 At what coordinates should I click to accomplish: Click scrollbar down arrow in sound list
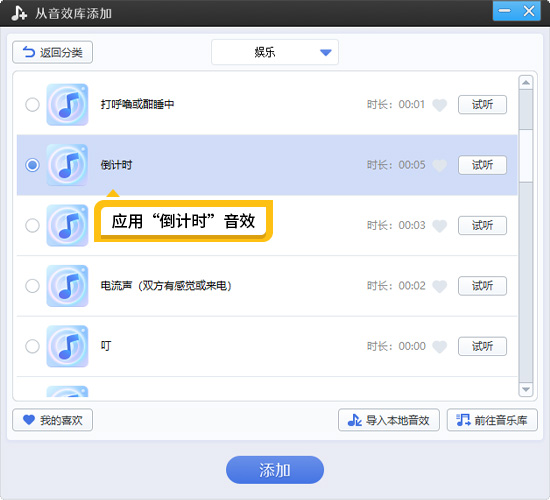(x=526, y=389)
